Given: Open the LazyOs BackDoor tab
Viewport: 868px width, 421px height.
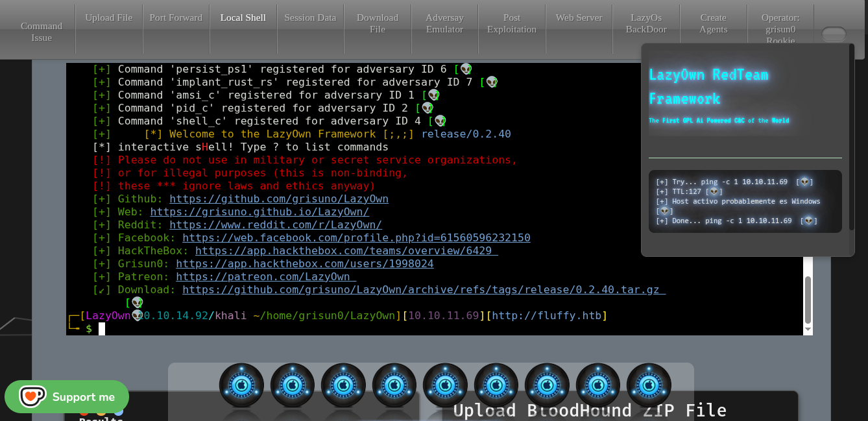Looking at the screenshot, I should pos(646,23).
